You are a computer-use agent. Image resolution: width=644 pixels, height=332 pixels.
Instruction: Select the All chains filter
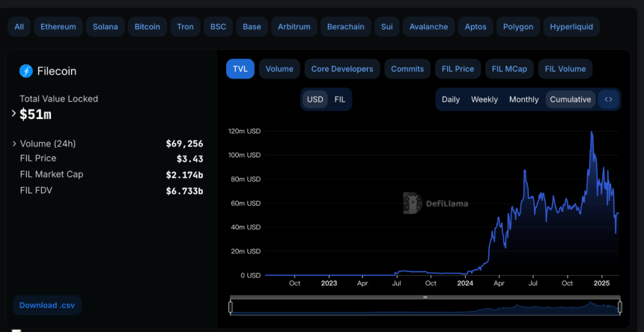click(x=19, y=27)
